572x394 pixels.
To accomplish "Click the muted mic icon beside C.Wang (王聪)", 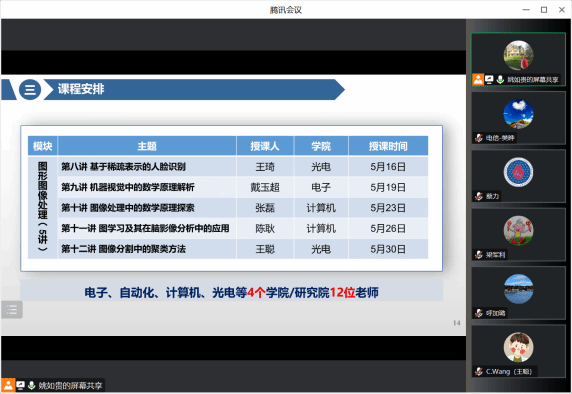I will [x=479, y=371].
